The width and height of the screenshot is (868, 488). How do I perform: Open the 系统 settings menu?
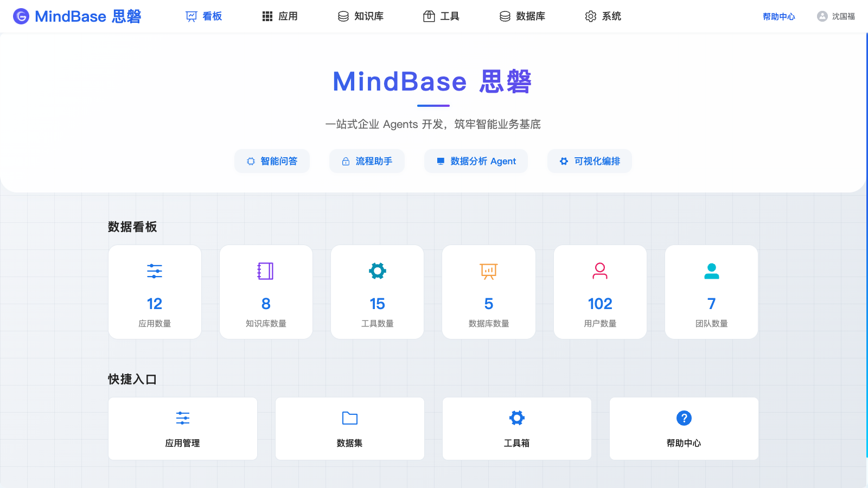point(603,16)
